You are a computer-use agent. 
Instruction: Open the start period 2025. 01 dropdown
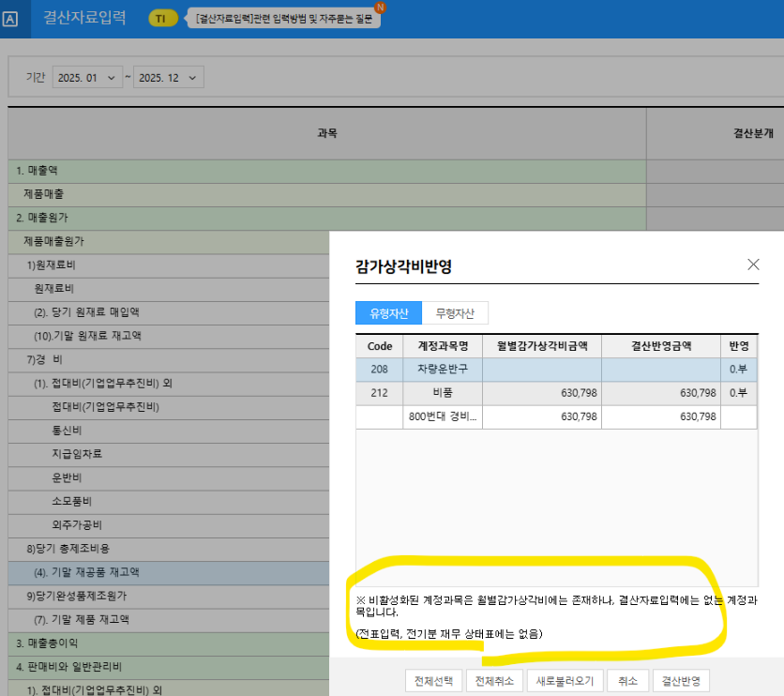pos(87,78)
